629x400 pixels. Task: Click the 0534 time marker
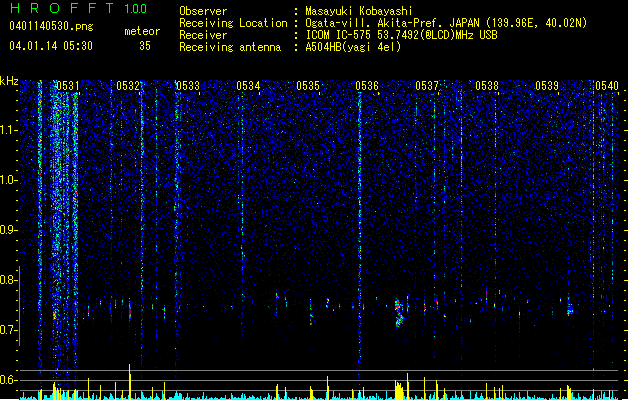248,86
